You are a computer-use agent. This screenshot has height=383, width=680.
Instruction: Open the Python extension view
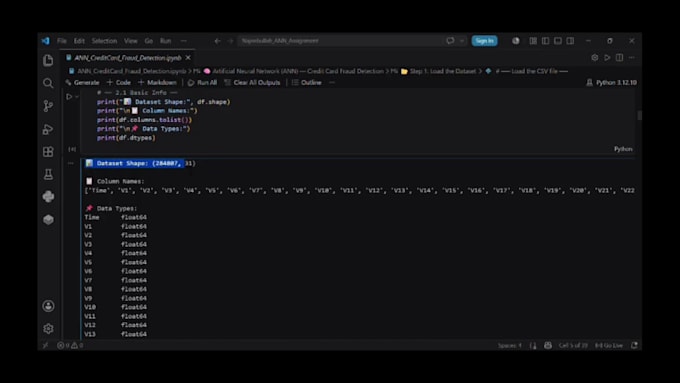click(x=48, y=197)
